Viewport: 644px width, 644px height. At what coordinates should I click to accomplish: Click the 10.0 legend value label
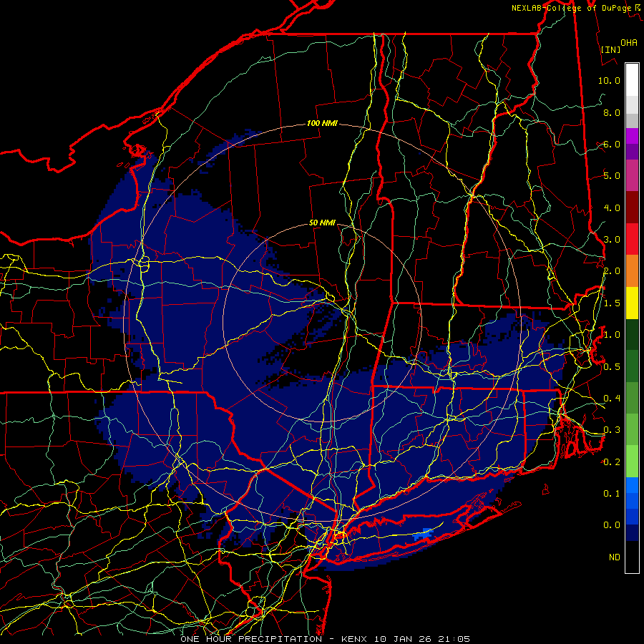(x=609, y=80)
